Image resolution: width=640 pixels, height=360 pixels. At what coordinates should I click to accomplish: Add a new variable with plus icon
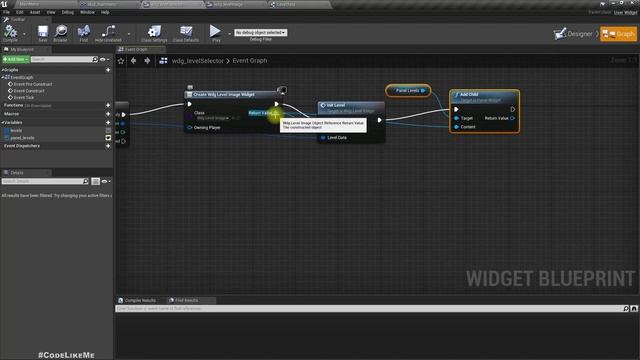click(x=108, y=122)
